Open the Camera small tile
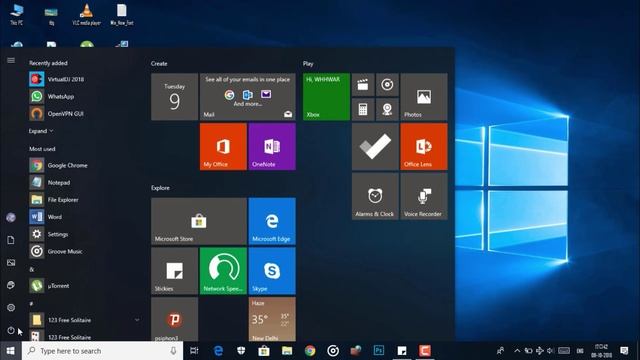The width and height of the screenshot is (640, 360). pyautogui.click(x=387, y=109)
